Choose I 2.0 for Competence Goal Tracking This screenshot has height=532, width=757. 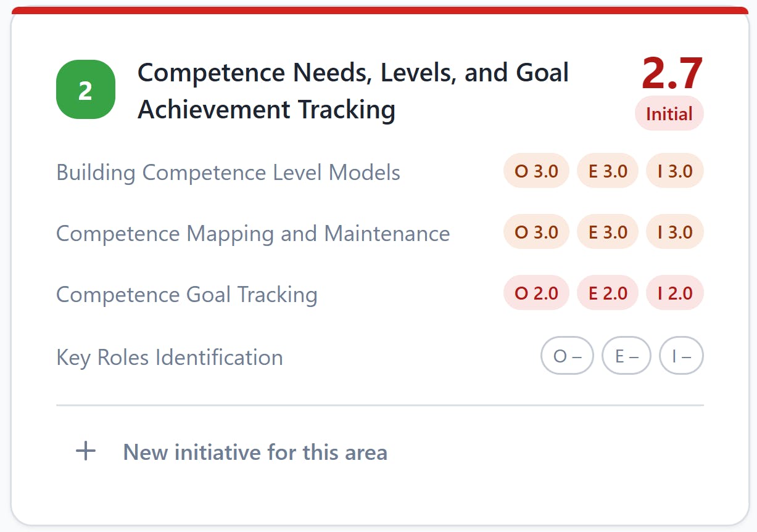[675, 293]
